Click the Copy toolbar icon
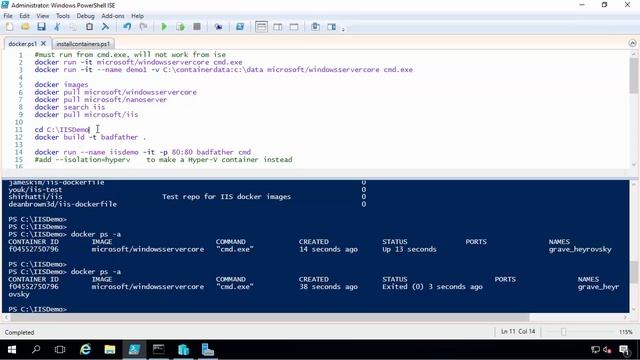 pos(73,27)
